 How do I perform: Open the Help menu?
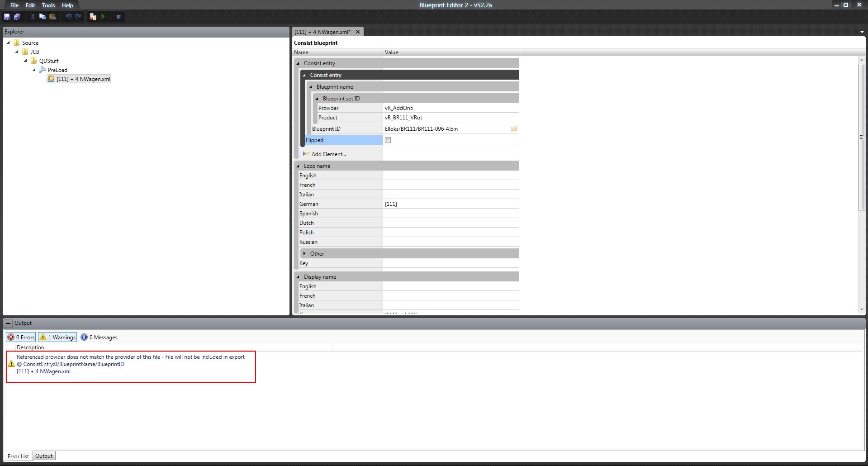click(67, 5)
